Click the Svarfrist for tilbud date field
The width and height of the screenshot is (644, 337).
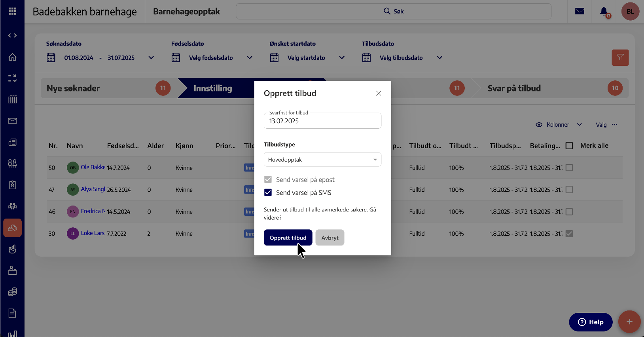tap(322, 121)
